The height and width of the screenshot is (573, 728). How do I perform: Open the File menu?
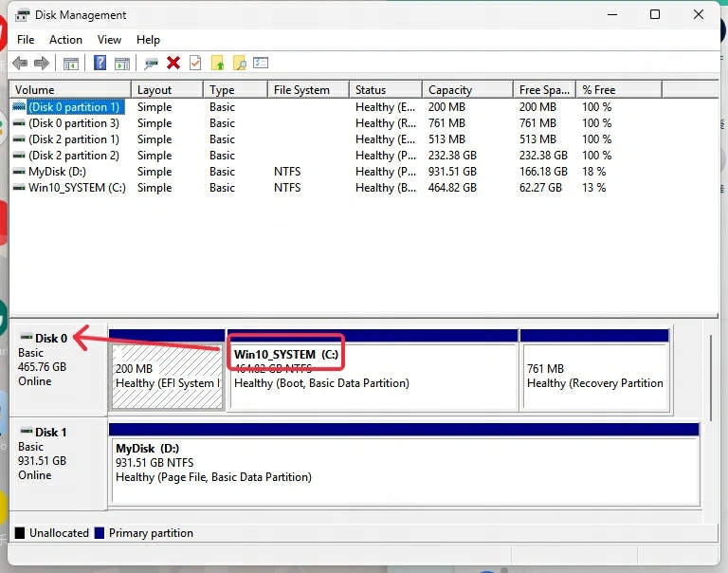point(26,40)
